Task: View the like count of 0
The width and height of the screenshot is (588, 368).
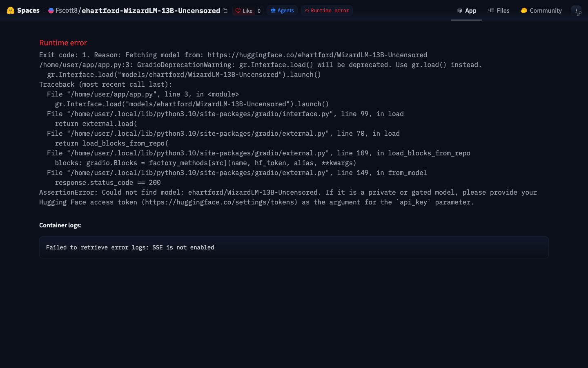Action: tap(259, 11)
